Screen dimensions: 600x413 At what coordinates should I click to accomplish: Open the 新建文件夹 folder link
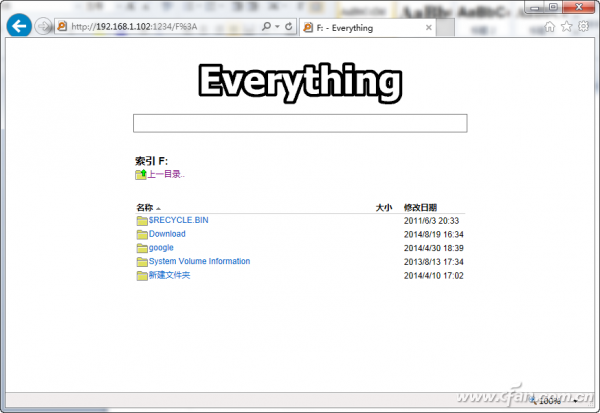click(169, 275)
